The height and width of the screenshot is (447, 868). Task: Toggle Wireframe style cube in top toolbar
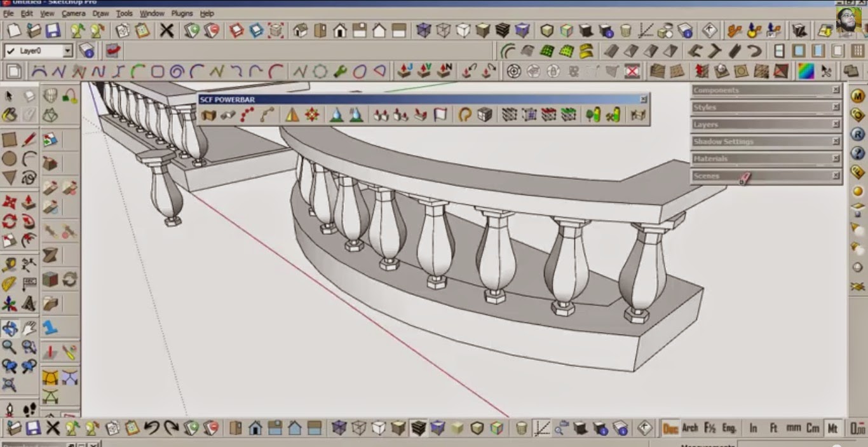tap(443, 30)
